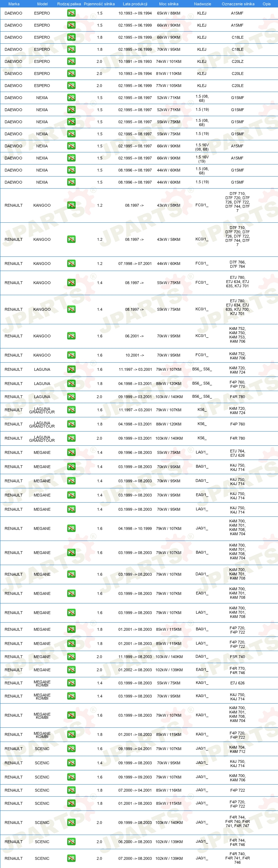
Task: Select the 85kW / 116KM power cell
Action: tap(169, 790)
